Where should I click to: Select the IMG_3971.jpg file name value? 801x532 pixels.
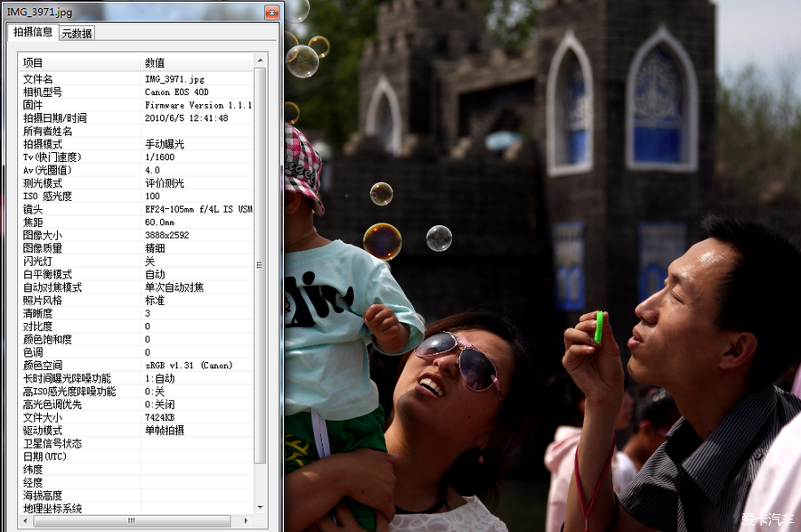[174, 79]
